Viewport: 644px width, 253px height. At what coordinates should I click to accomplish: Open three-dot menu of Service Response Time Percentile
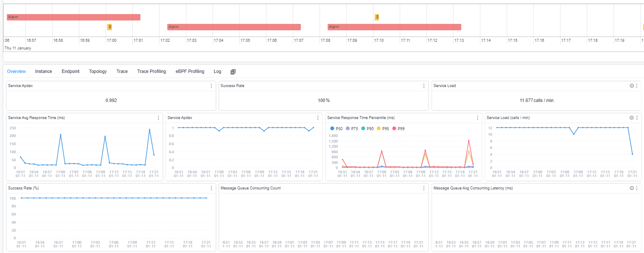coord(477,118)
